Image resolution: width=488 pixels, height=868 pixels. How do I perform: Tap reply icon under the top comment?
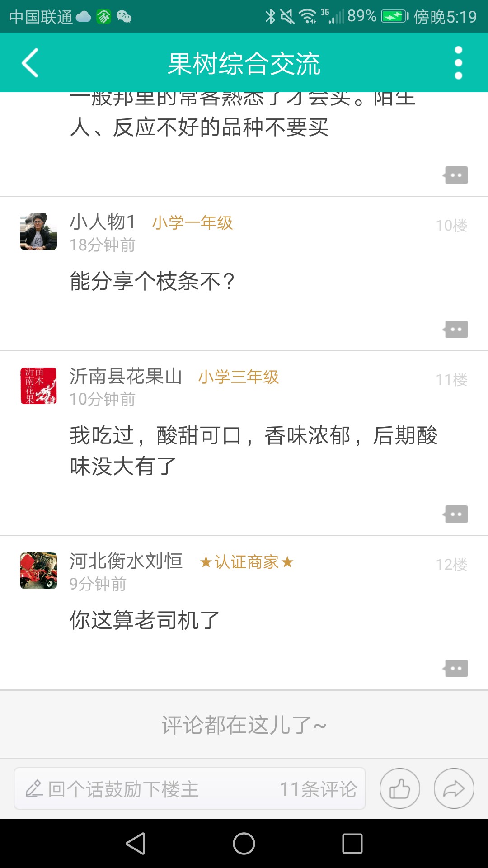pos(455,175)
